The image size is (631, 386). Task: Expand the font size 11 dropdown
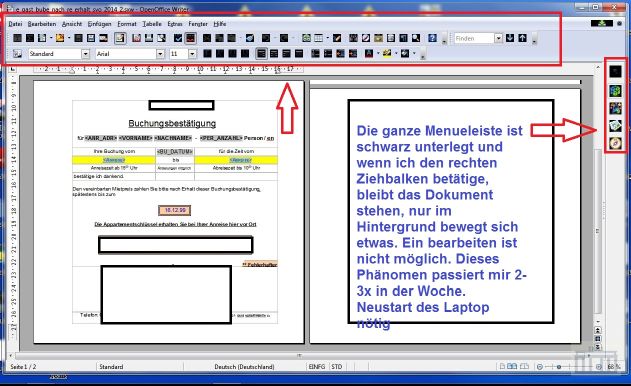click(x=192, y=54)
